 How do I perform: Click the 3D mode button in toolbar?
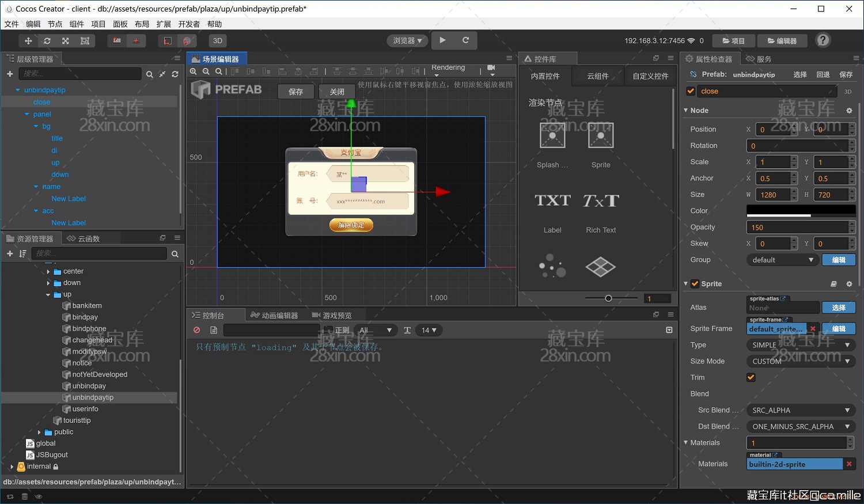tap(218, 41)
